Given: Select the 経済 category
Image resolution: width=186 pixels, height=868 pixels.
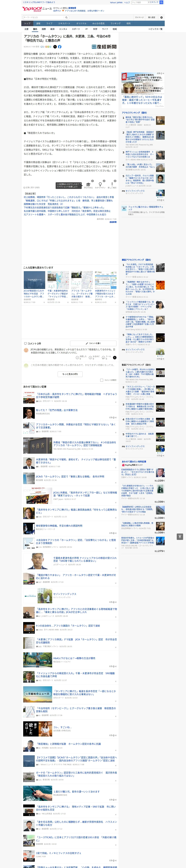Looking at the screenshot, I should (x=52, y=29).
